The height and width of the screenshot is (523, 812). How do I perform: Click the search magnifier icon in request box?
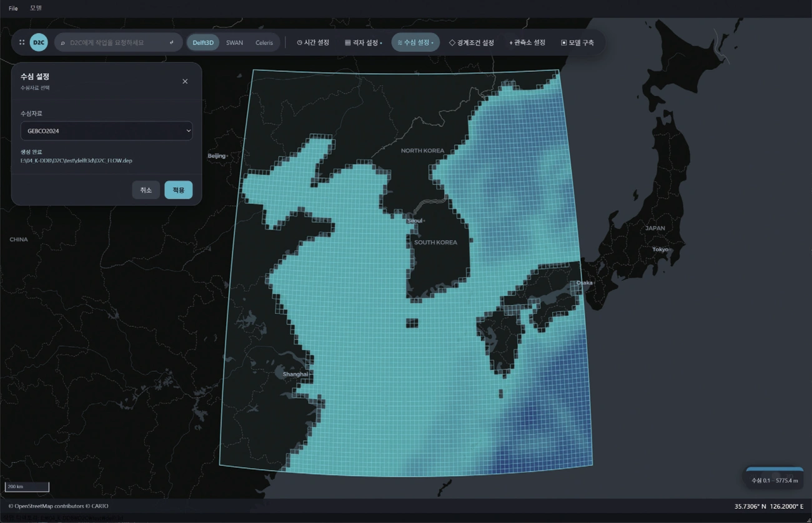(63, 42)
